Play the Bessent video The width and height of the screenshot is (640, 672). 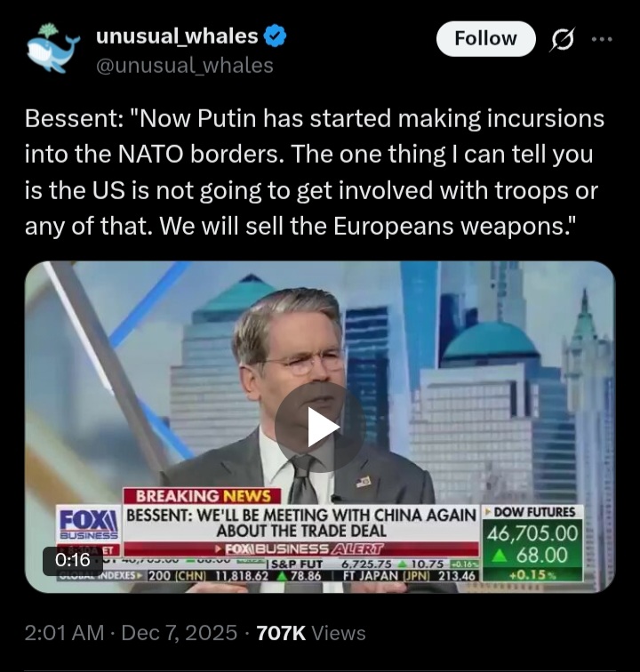point(320,427)
